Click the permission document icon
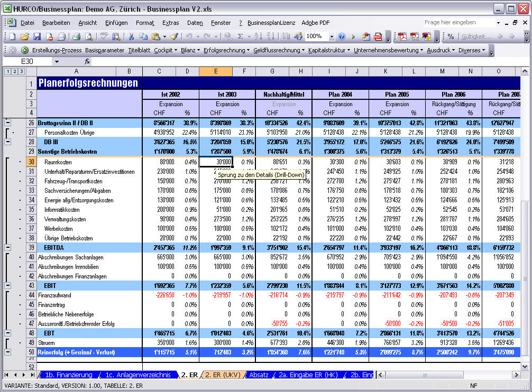The image size is (532, 392). pyautogui.click(x=49, y=36)
